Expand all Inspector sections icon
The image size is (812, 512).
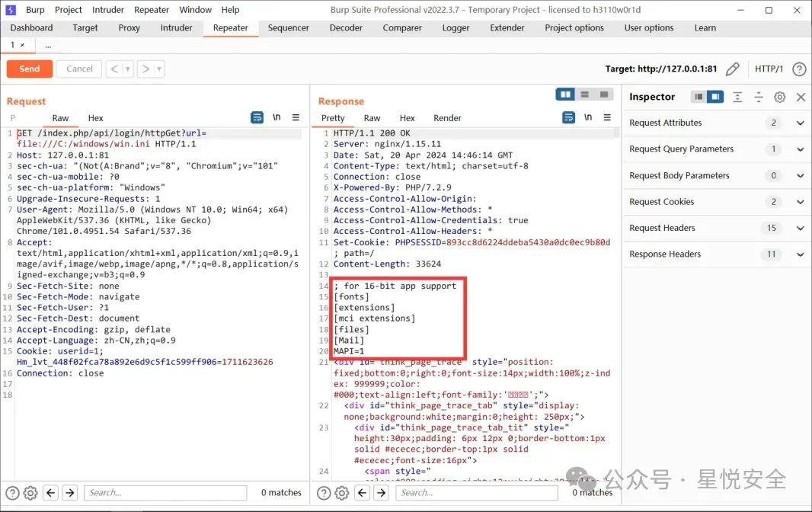(737, 97)
